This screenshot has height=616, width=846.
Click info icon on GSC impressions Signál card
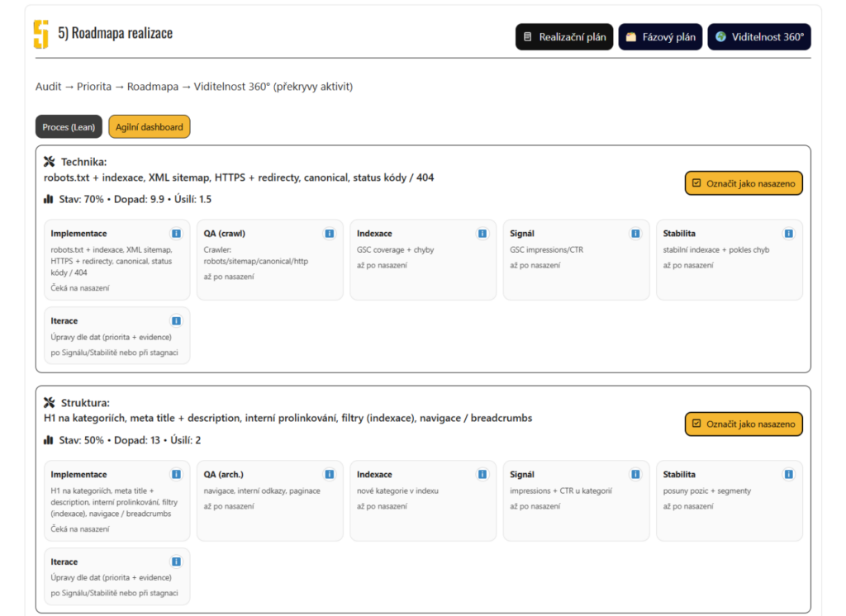point(635,234)
